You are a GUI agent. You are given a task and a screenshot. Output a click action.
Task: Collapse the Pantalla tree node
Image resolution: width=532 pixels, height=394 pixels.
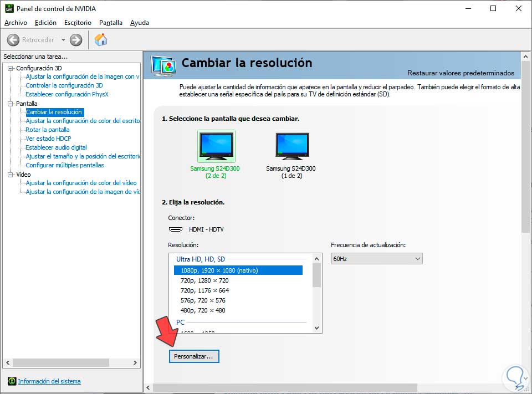(10, 104)
